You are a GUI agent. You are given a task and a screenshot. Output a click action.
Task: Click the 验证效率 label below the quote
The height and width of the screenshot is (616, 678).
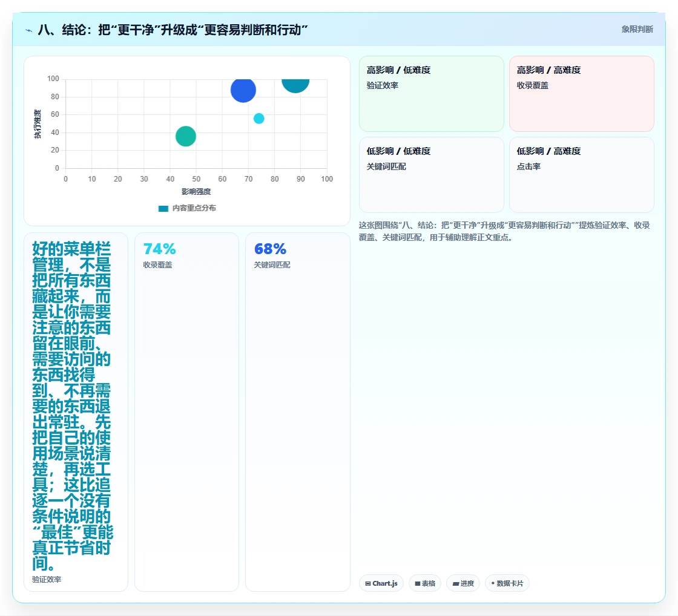click(47, 579)
